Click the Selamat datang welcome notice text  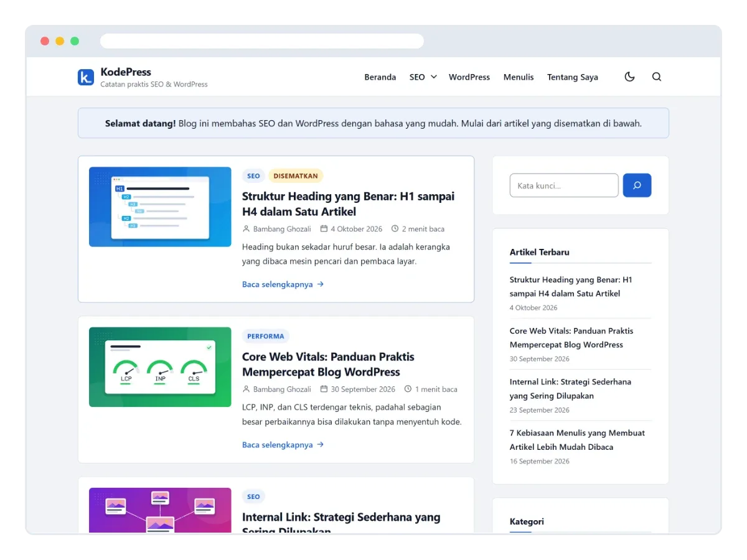(374, 123)
